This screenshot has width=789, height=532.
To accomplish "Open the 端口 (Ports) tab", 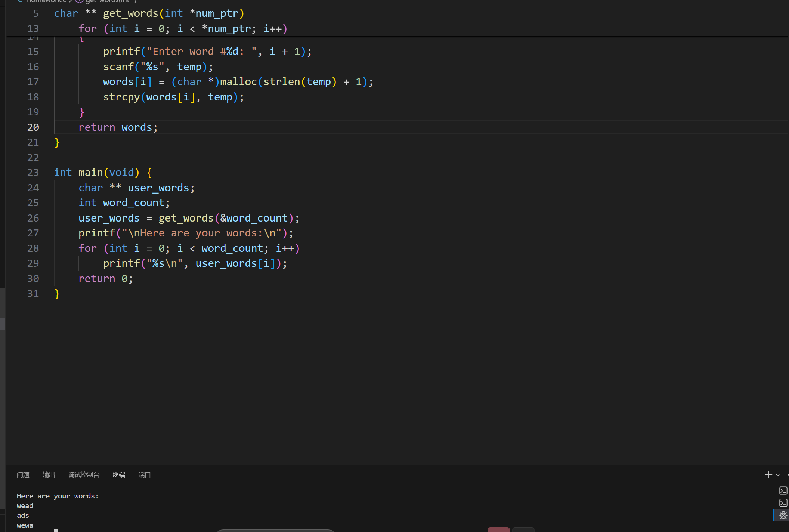I will pos(144,475).
